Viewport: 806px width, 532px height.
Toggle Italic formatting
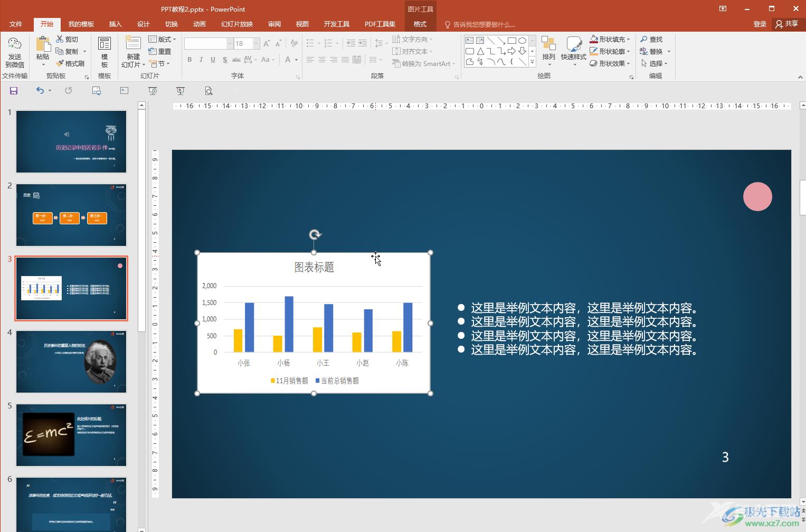tap(201, 60)
